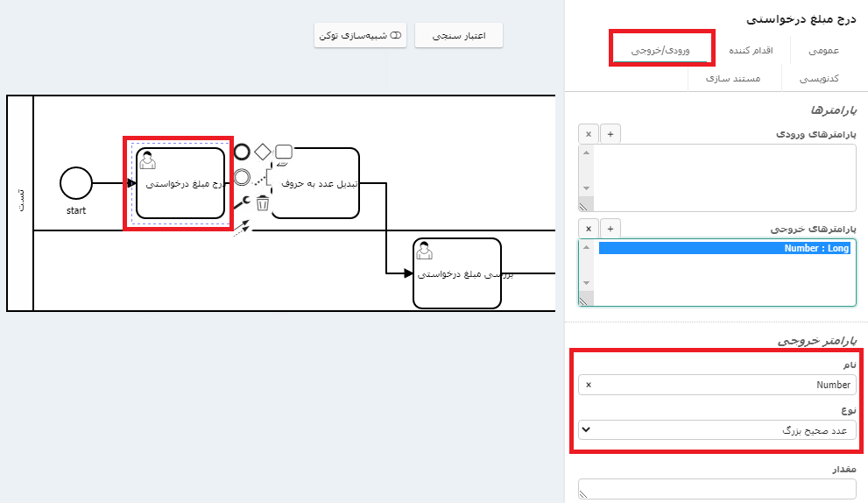Click the مقدار value text field
The image size is (868, 503).
pyautogui.click(x=716, y=489)
